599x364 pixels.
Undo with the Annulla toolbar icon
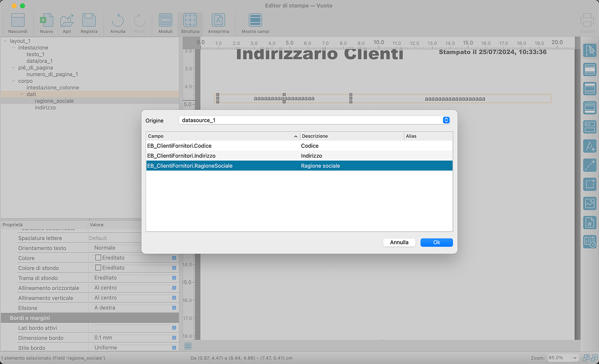coord(118,20)
